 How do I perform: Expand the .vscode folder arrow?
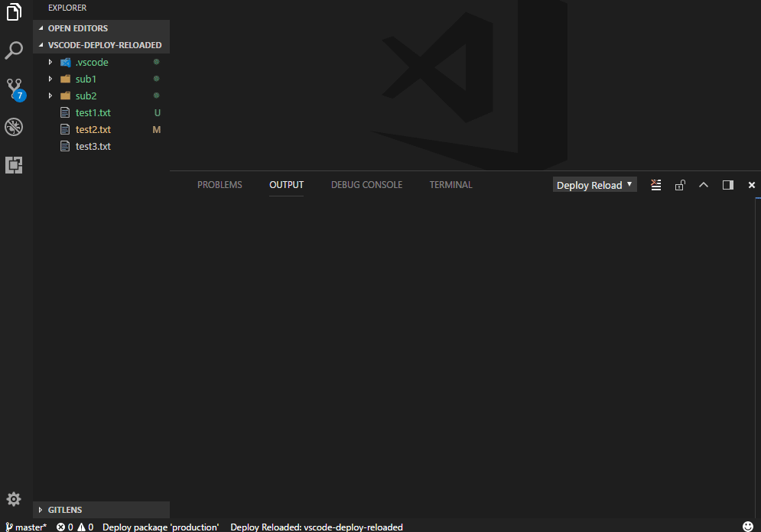50,62
